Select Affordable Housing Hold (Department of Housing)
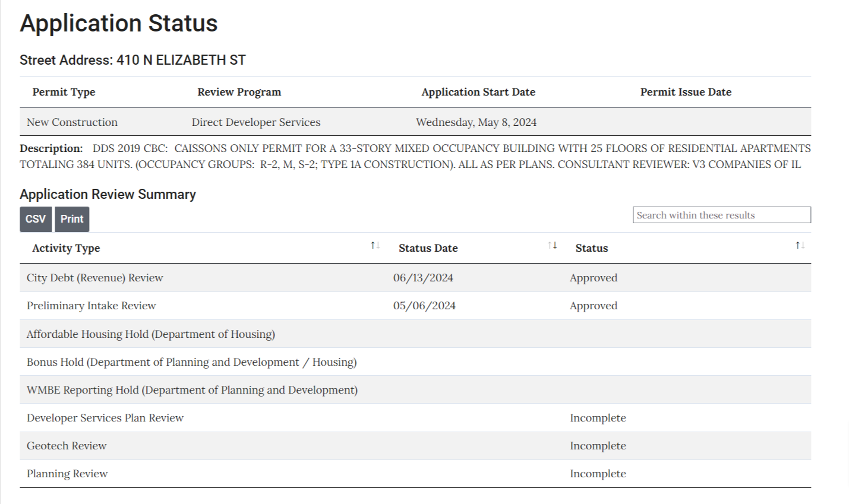Screen dimensions: 849x504 pyautogui.click(x=151, y=334)
